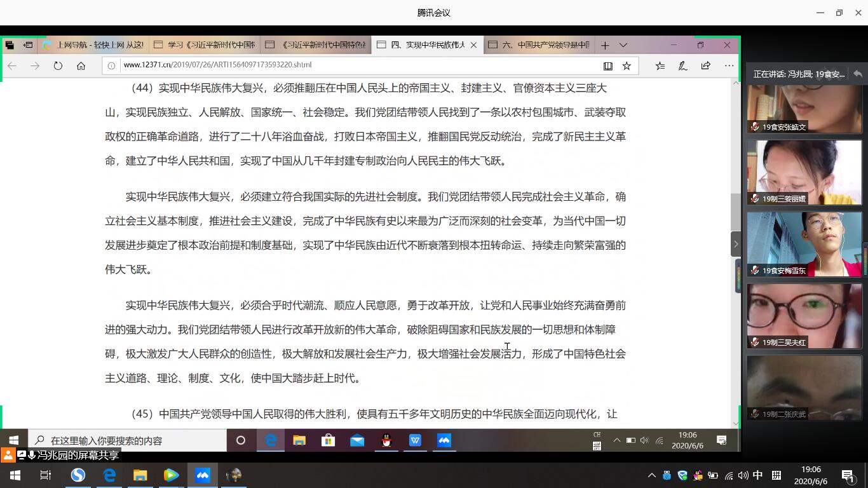Select 19食安梅雪东 video thumbnail
This screenshot has height=488, width=868.
coord(804,244)
